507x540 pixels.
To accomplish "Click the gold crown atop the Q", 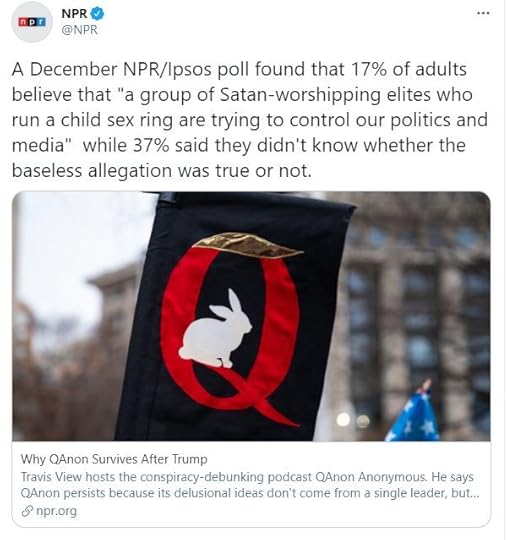I will tap(247, 245).
